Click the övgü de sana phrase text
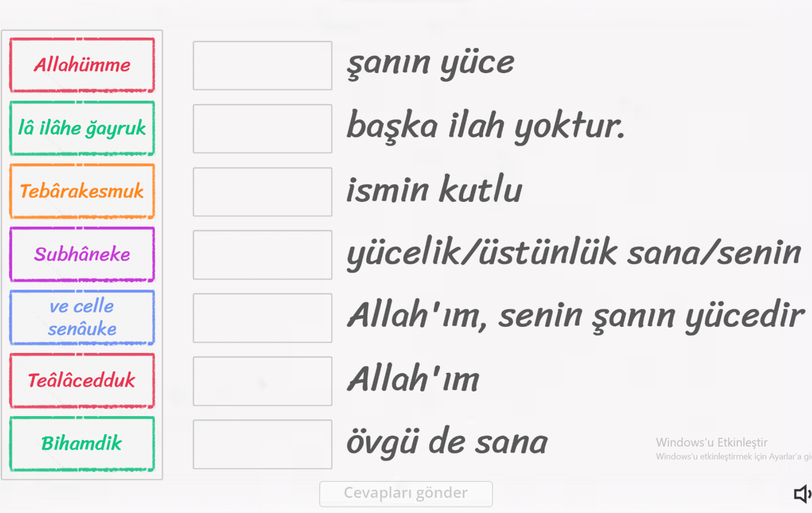The width and height of the screenshot is (812, 513). pyautogui.click(x=447, y=441)
